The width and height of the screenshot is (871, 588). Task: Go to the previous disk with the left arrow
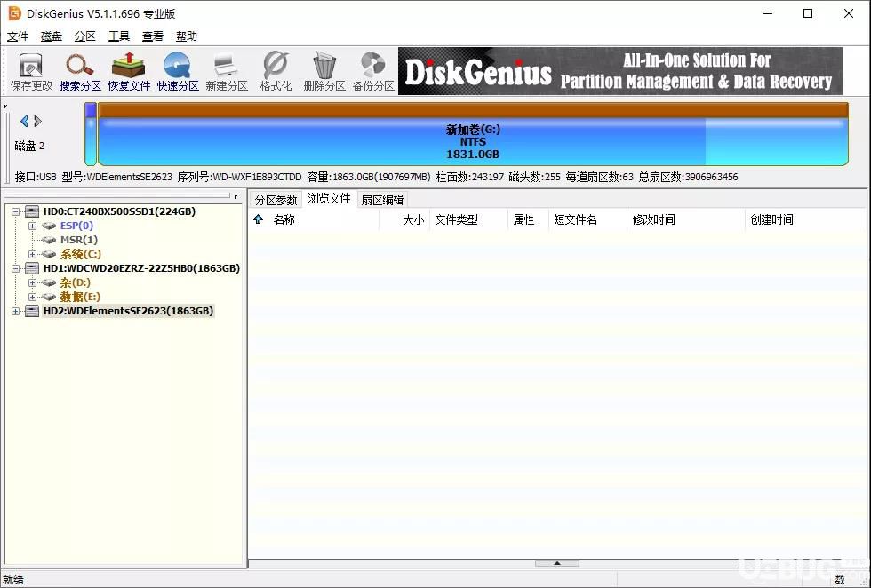24,121
